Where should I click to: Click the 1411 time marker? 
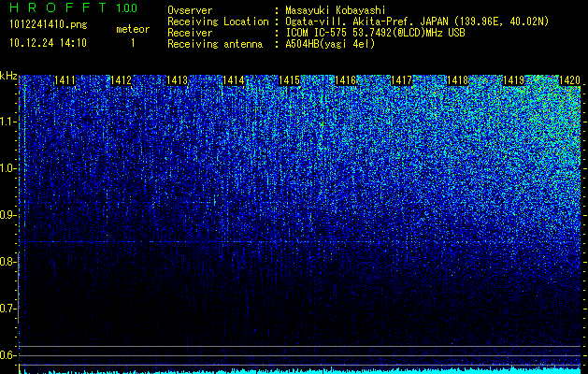click(65, 80)
